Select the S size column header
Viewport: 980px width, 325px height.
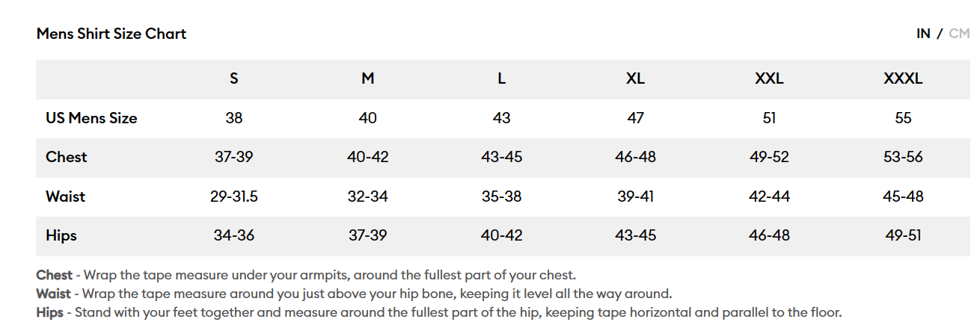234,78
